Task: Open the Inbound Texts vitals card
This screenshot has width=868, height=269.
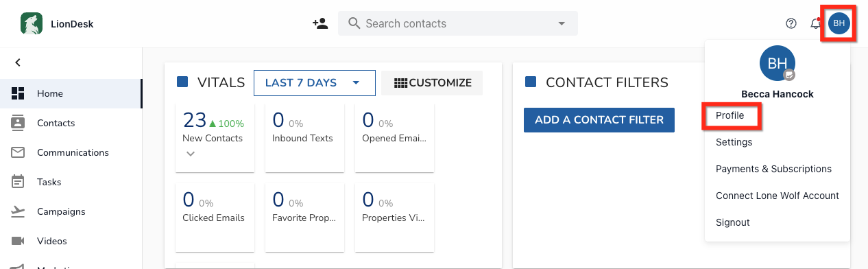Action: (x=304, y=137)
